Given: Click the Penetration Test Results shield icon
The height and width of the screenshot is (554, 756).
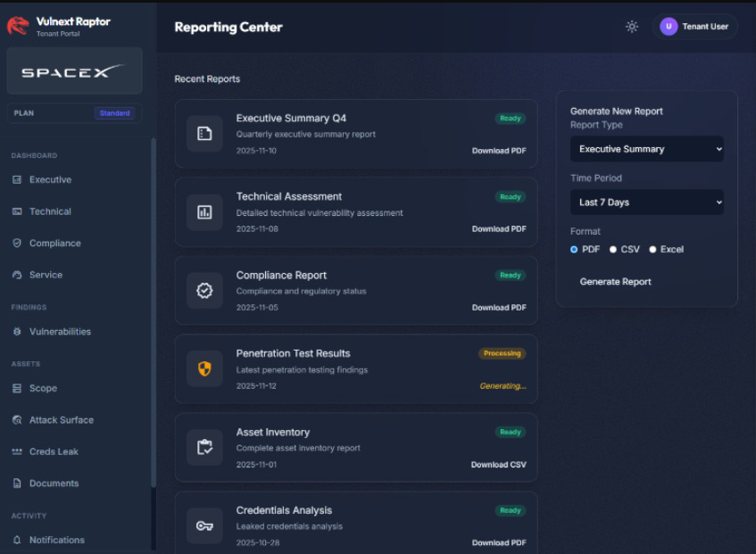Looking at the screenshot, I should (204, 369).
